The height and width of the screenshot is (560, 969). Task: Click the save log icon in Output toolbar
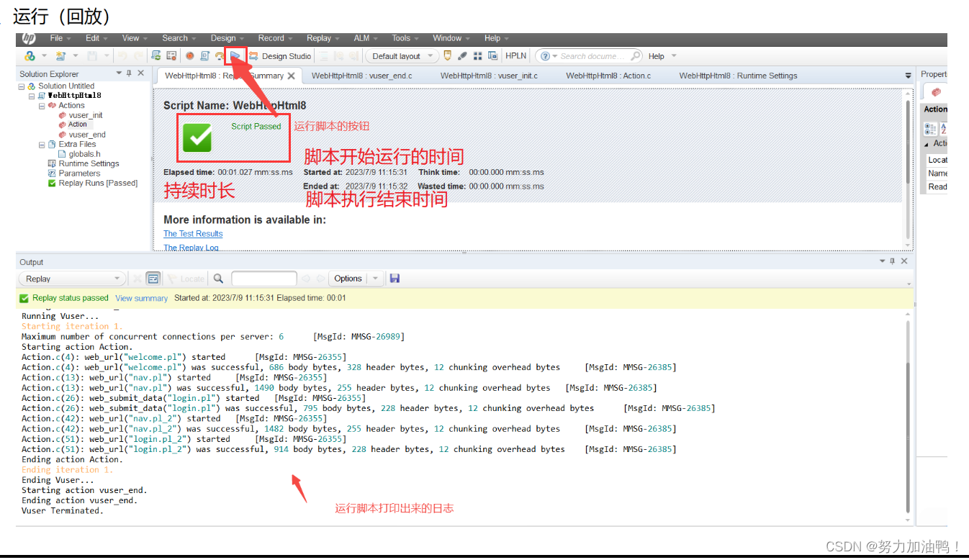pos(395,279)
